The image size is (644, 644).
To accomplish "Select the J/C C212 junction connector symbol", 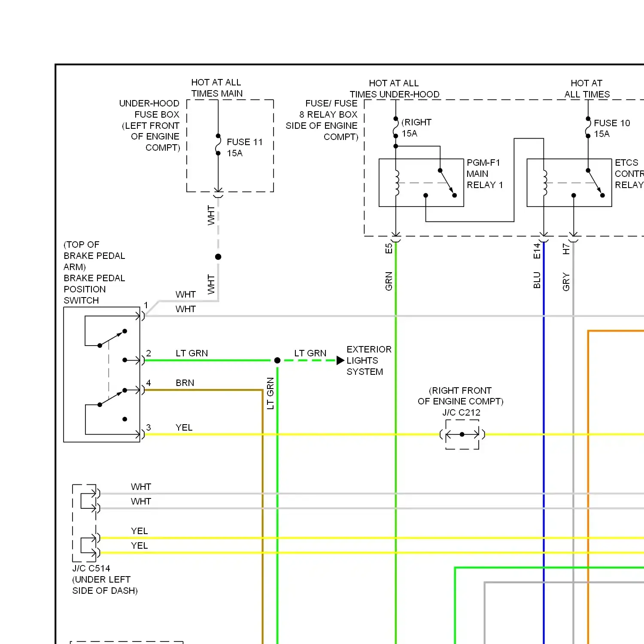I will [x=462, y=434].
